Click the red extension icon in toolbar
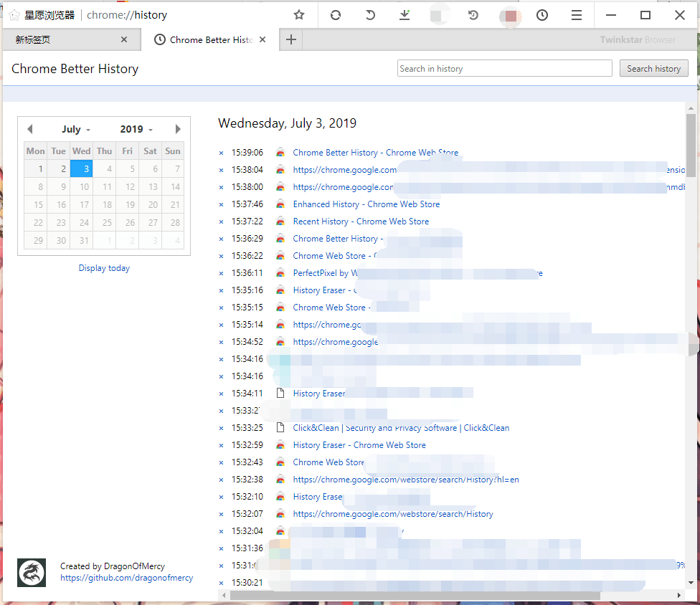Screen dimensions: 700x605 point(510,16)
